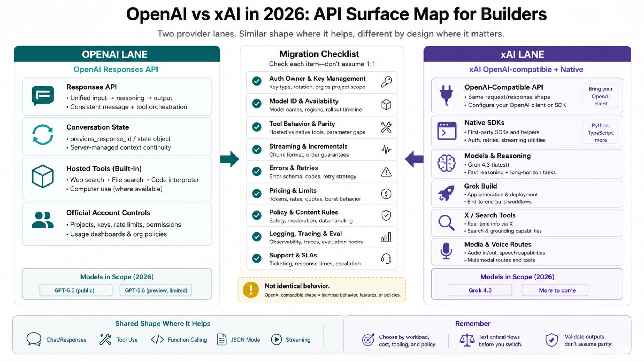The width and height of the screenshot is (644, 362).
Task: Select the GPT-5.6 (preview, limited) chip
Action: tap(156, 290)
